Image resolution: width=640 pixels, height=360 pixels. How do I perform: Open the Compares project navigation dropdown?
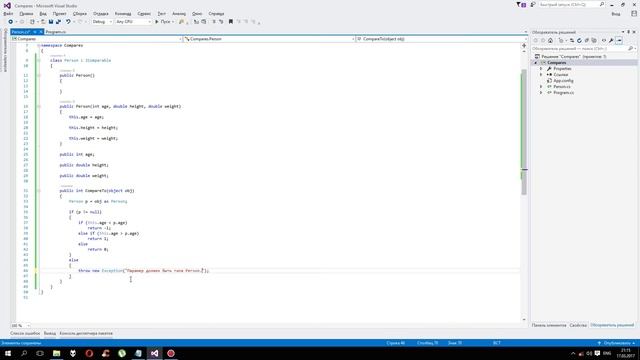click(x=96, y=39)
